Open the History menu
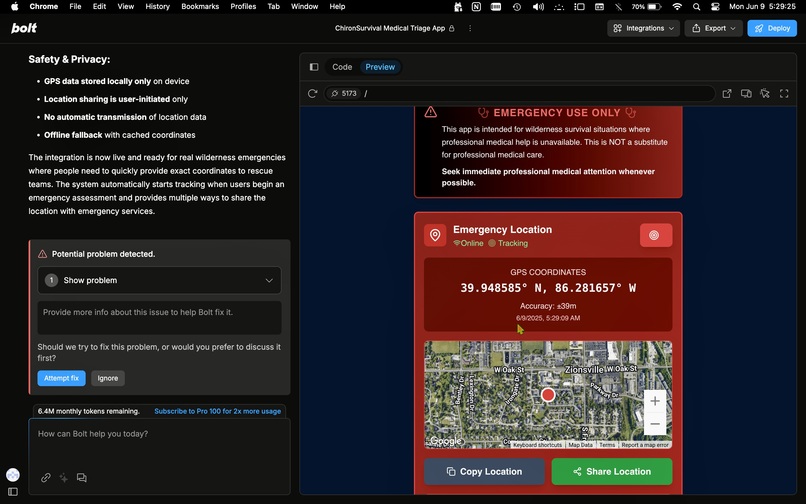The width and height of the screenshot is (806, 504). click(157, 6)
